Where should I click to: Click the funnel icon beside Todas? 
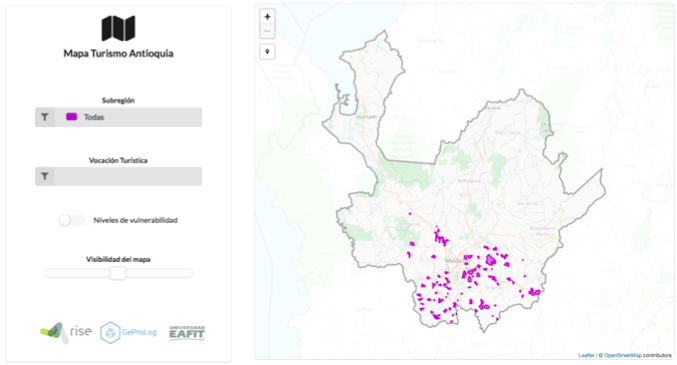coord(45,117)
